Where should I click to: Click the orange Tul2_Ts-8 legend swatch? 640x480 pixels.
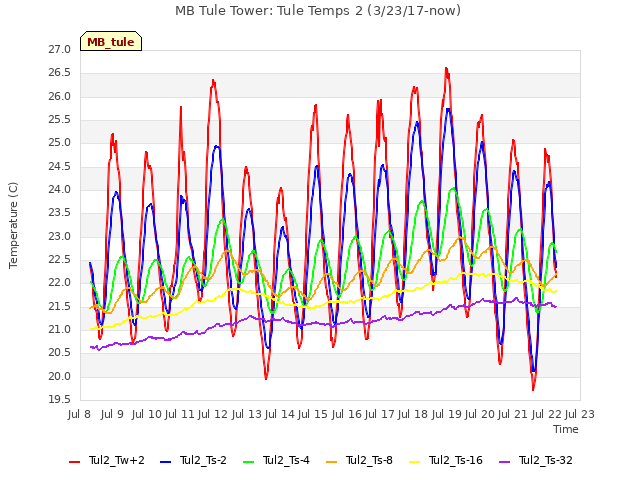point(331,462)
